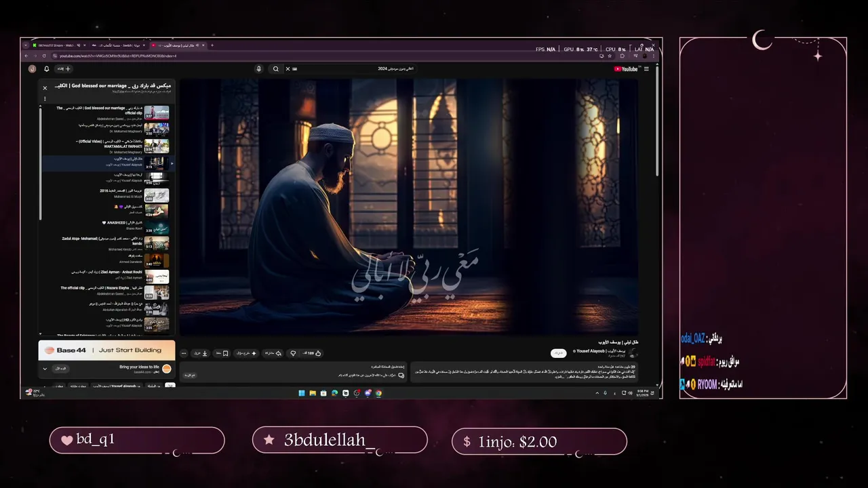
Task: Show hidden system tray icons chevron
Action: coord(597,393)
